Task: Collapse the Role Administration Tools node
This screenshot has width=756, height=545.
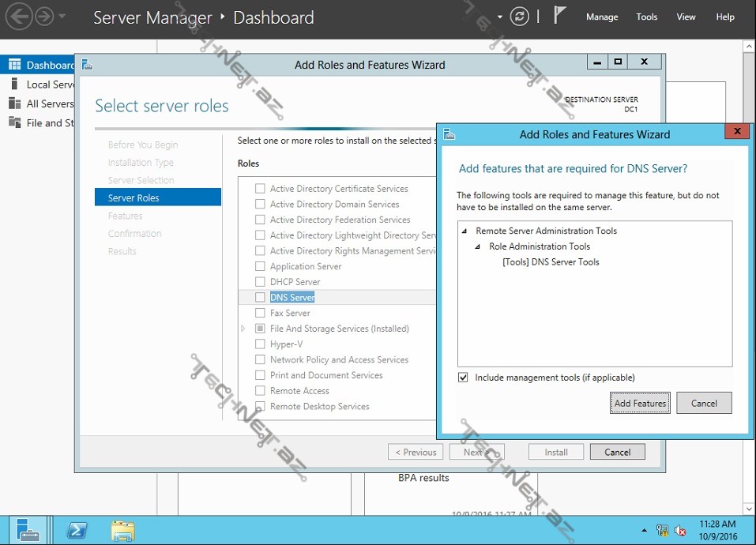Action: click(x=478, y=247)
